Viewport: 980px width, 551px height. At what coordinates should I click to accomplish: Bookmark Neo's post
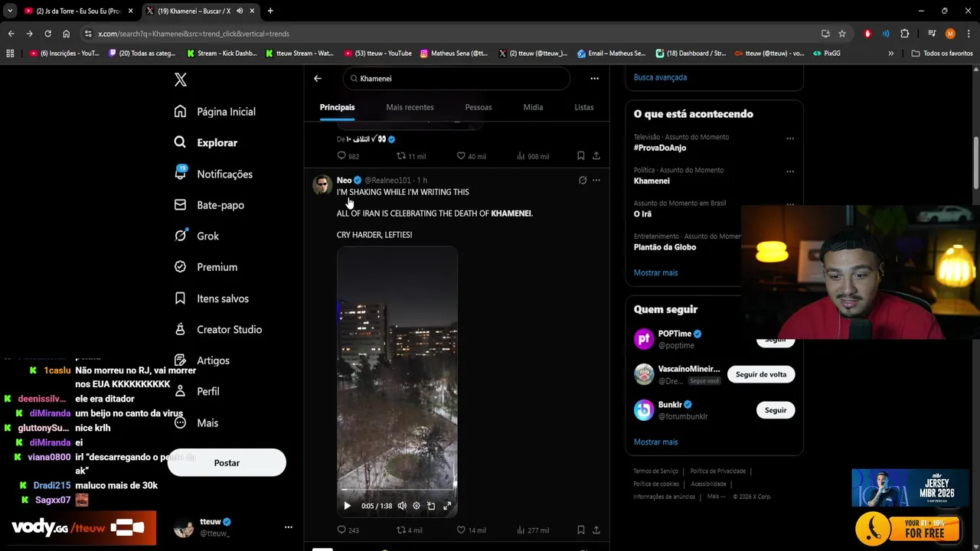tap(581, 530)
